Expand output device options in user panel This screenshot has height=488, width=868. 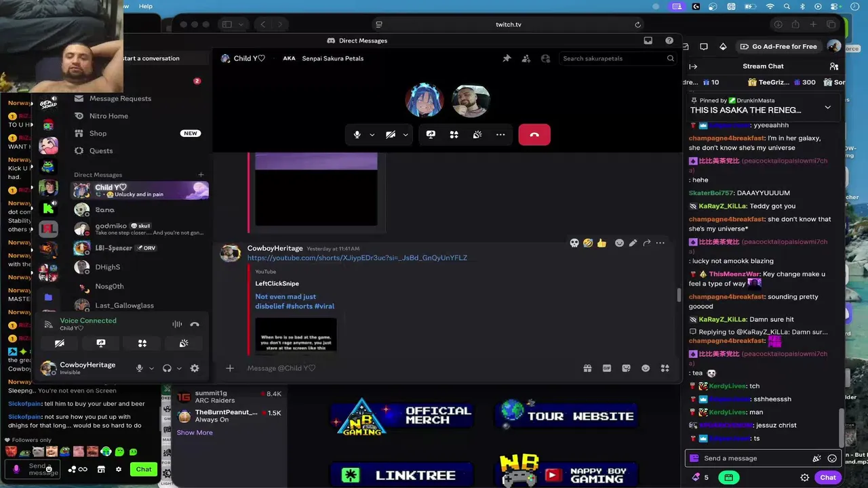pos(179,368)
